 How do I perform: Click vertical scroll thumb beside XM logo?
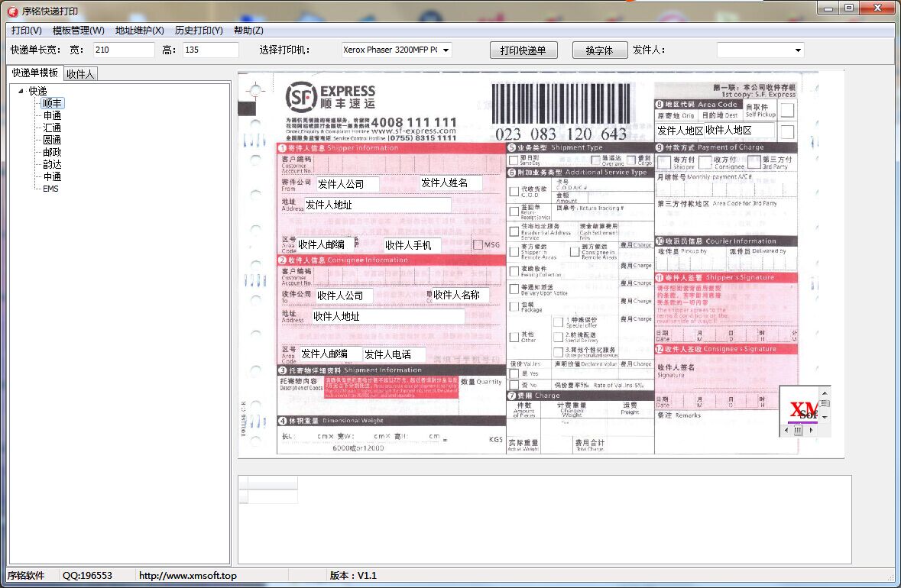(x=825, y=404)
